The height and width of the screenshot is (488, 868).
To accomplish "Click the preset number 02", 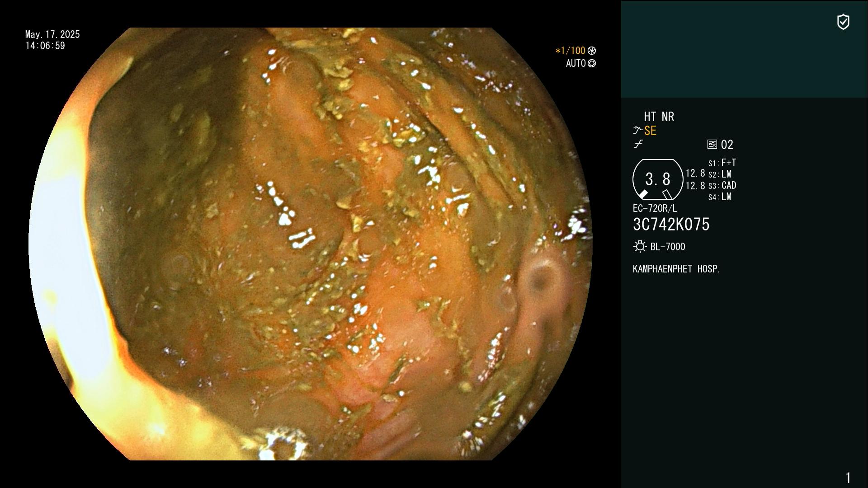I will point(727,145).
